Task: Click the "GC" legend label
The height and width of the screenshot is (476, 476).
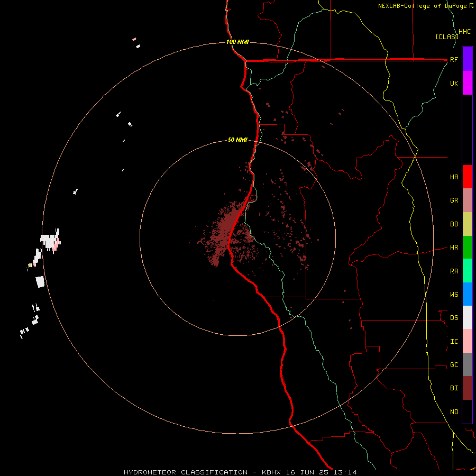Action: point(454,365)
